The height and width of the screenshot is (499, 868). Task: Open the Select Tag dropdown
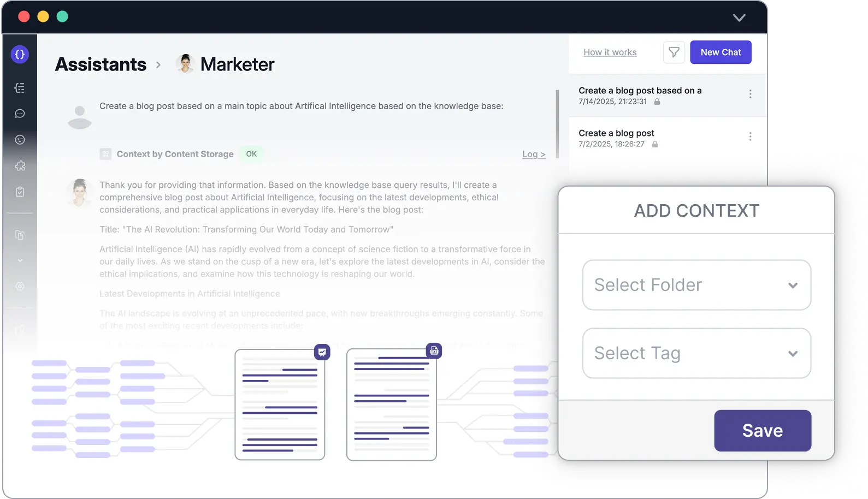pos(696,353)
